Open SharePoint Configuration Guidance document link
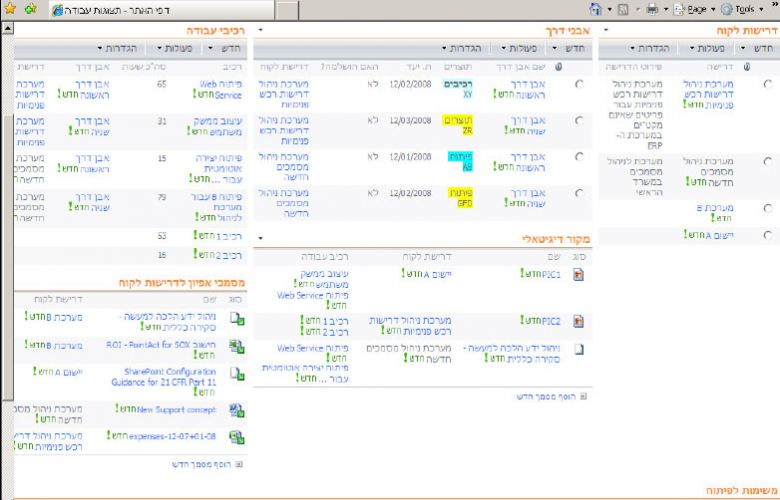The height and width of the screenshot is (500, 780). [x=164, y=377]
